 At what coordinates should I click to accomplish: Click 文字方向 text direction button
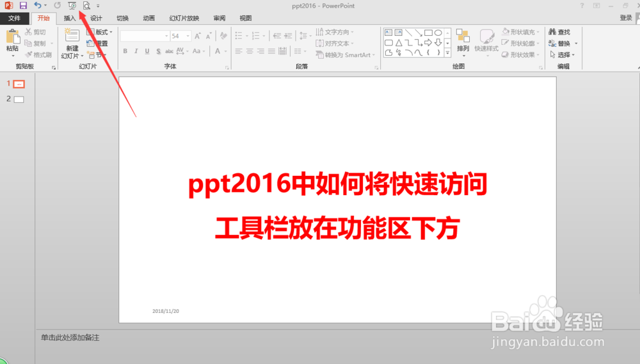tap(335, 32)
